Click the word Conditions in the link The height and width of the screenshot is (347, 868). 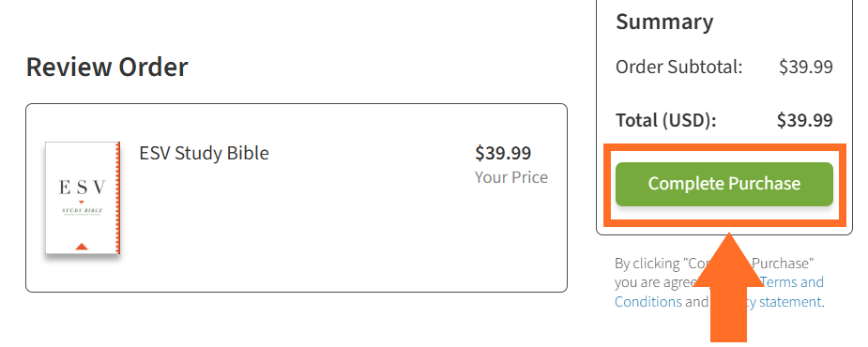click(648, 302)
